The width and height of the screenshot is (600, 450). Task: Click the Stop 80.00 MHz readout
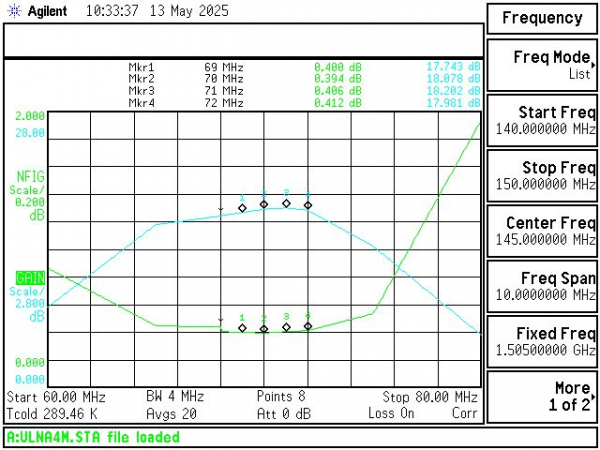[430, 397]
